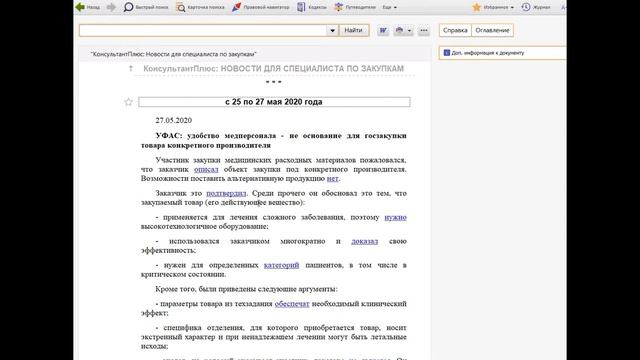Click inside the document search field
The width and height of the screenshot is (640, 360).
tap(203, 30)
